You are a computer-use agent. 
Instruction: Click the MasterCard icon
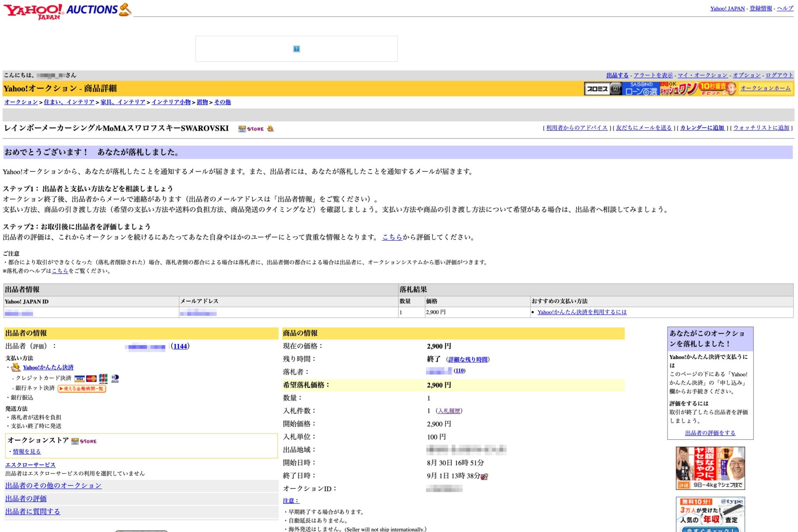91,378
